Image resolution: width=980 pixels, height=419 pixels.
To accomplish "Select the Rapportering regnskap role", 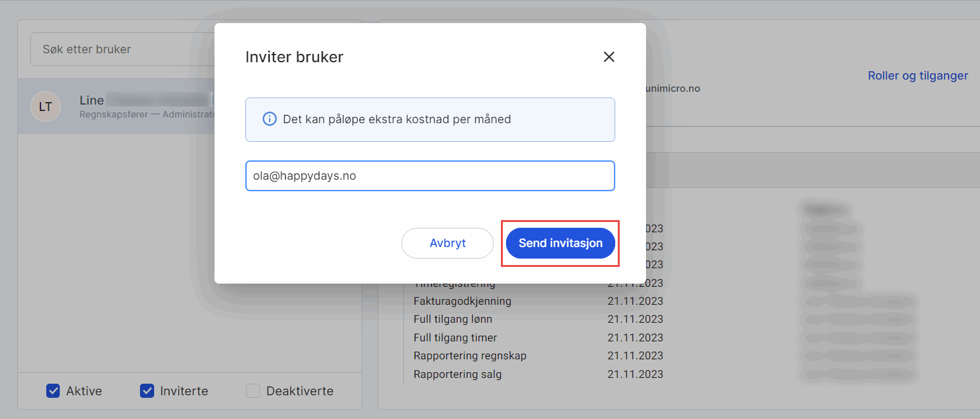I will tap(470, 355).
